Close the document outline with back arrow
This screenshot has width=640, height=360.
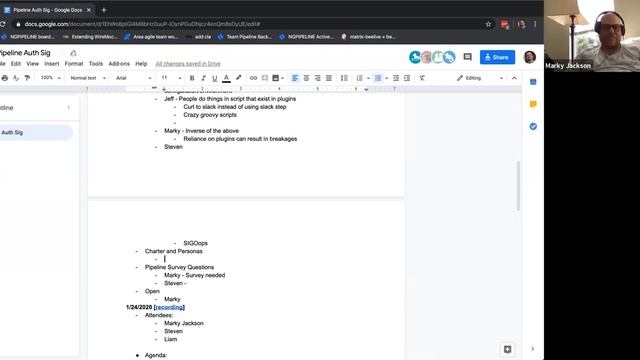point(69,107)
